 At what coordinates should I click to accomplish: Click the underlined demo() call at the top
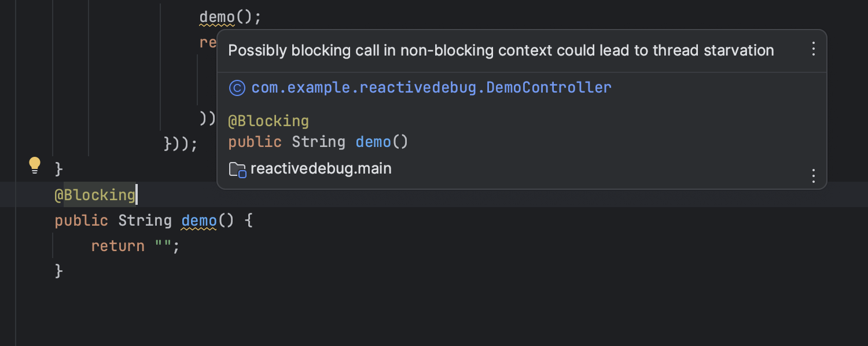(x=217, y=17)
